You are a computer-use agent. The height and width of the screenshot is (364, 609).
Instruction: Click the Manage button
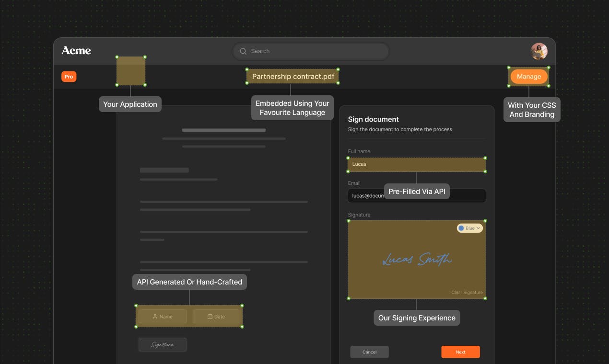pyautogui.click(x=529, y=77)
